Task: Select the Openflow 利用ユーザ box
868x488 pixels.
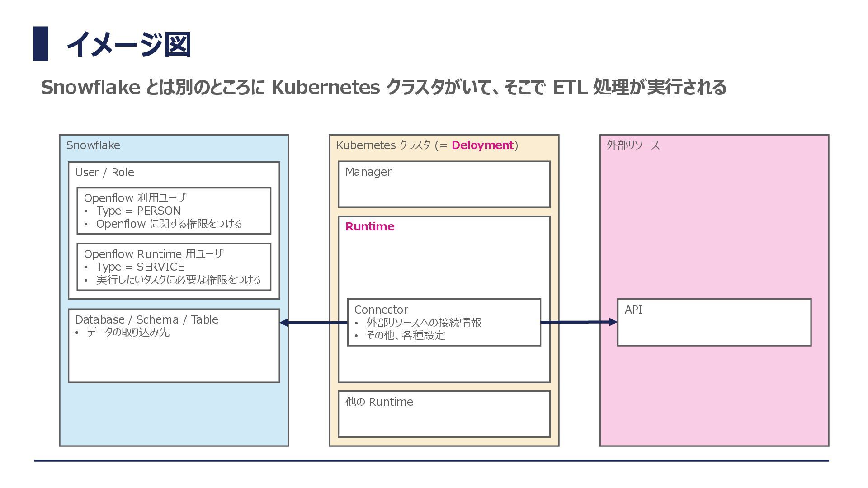Action: [x=174, y=211]
